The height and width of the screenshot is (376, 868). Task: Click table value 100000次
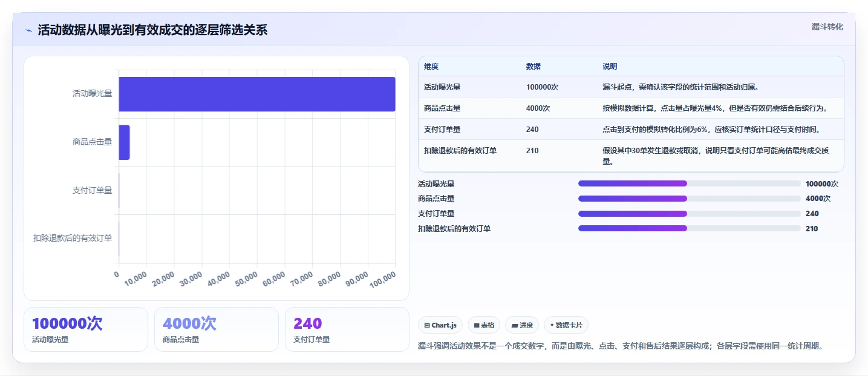point(542,87)
